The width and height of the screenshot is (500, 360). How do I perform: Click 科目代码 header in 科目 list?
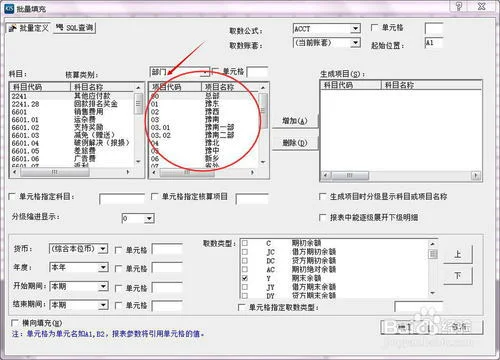(40, 87)
